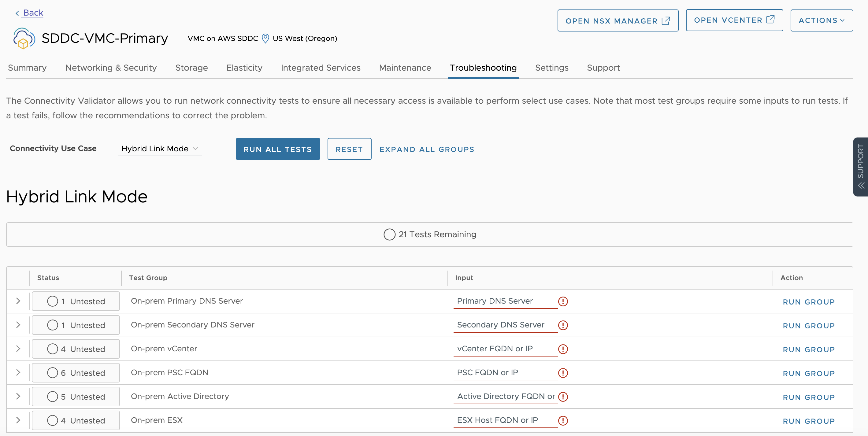The image size is (868, 436).
Task: Click the external link icon on OPEN NSX MANAGER
Action: tap(666, 20)
